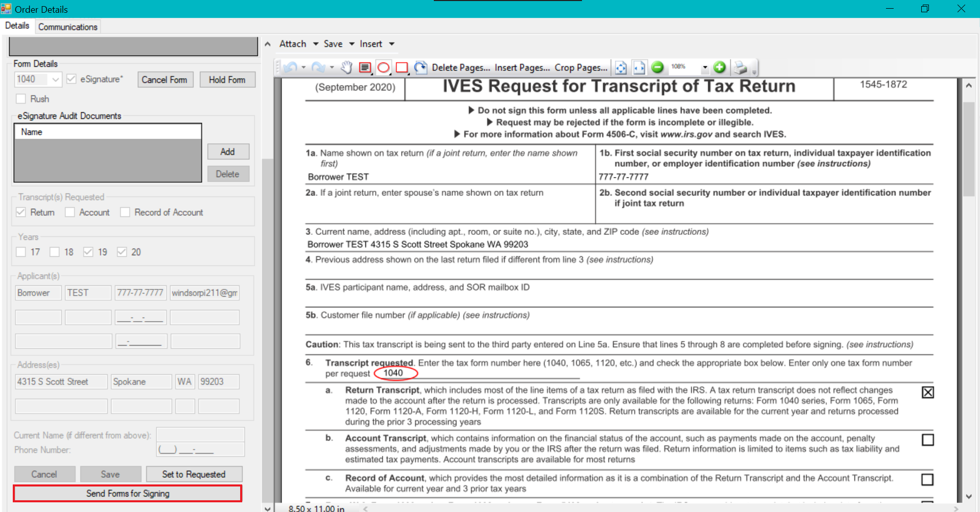The width and height of the screenshot is (980, 512).
Task: Click Send Forms for Signing button
Action: (128, 494)
